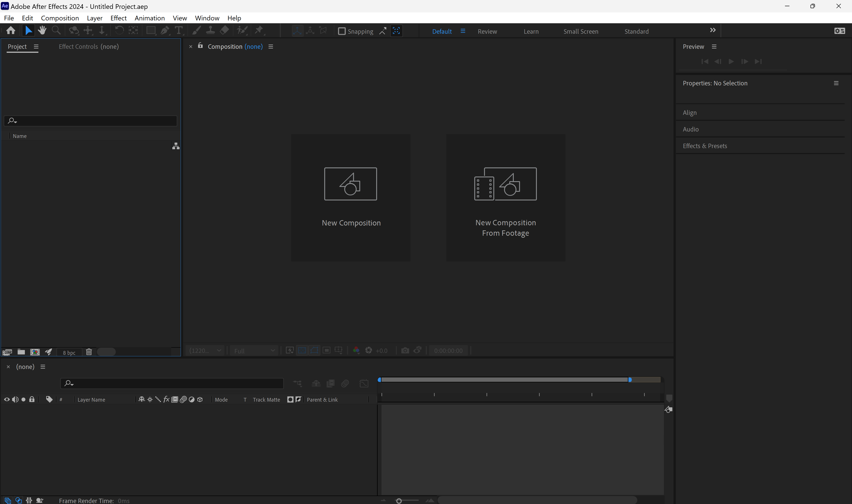Select the Clone Stamp tool
The image size is (852, 504).
point(211,30)
